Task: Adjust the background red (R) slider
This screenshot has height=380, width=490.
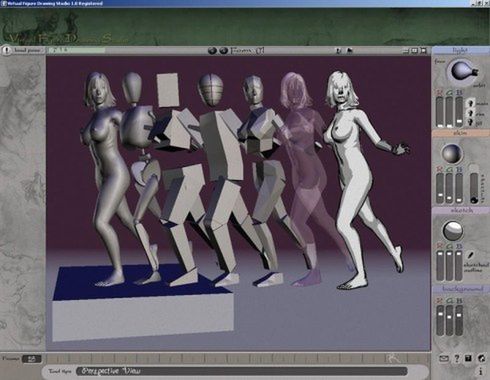Action: 440,321
